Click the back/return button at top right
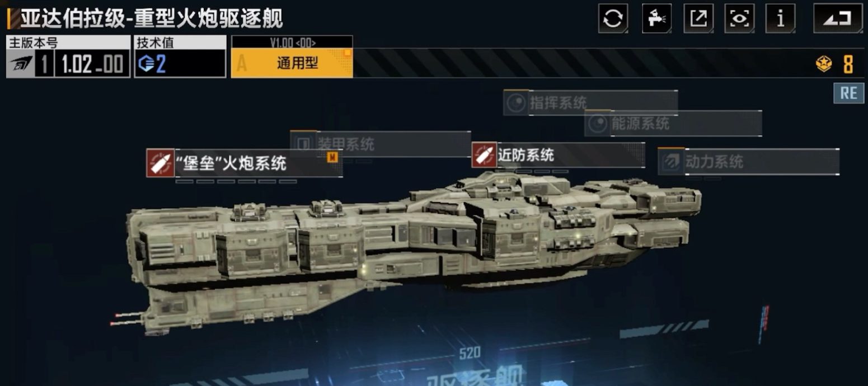Viewport: 868px width, 386px height. coord(838,18)
